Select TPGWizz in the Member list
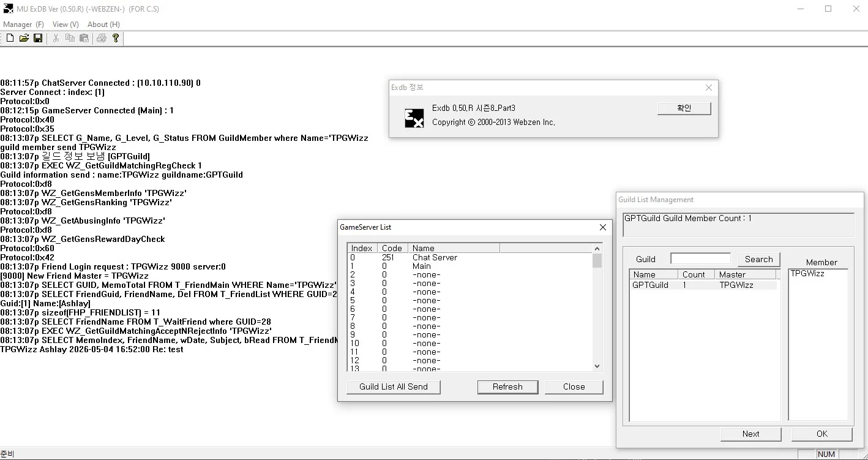This screenshot has width=868, height=460. tap(807, 273)
